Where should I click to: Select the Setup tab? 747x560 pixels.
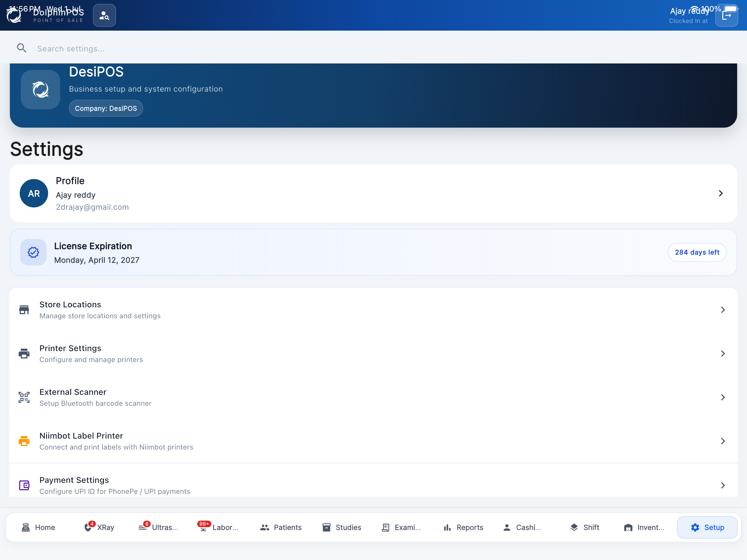tap(707, 527)
